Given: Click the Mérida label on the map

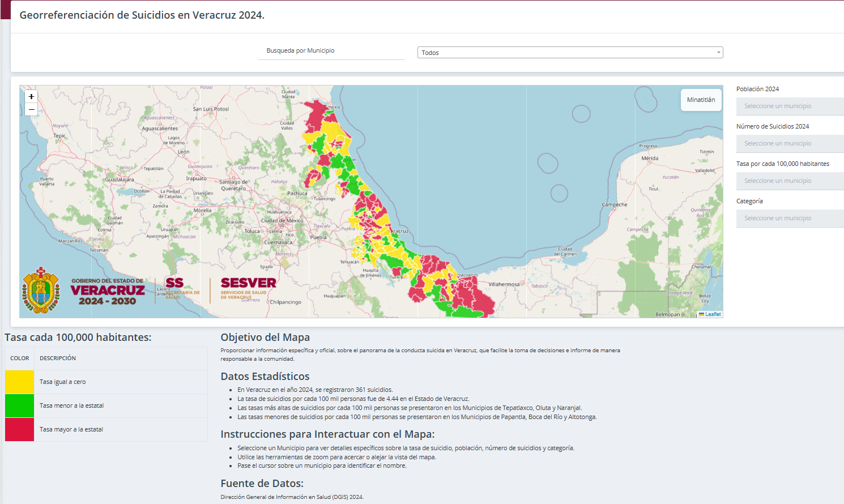Looking at the screenshot, I should (650, 159).
